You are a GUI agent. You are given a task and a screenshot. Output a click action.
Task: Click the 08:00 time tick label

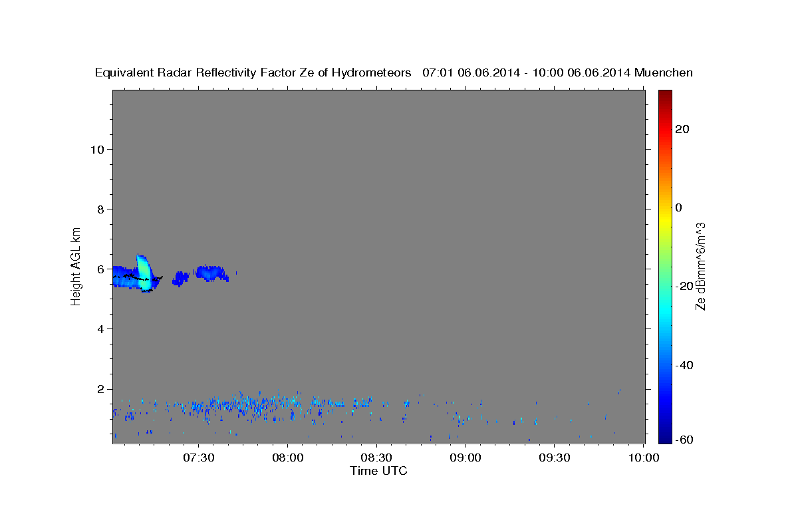point(288,458)
